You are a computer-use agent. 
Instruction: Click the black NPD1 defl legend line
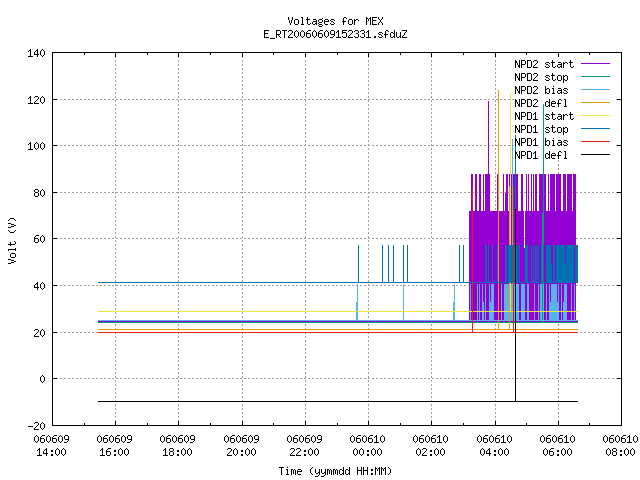(x=595, y=155)
